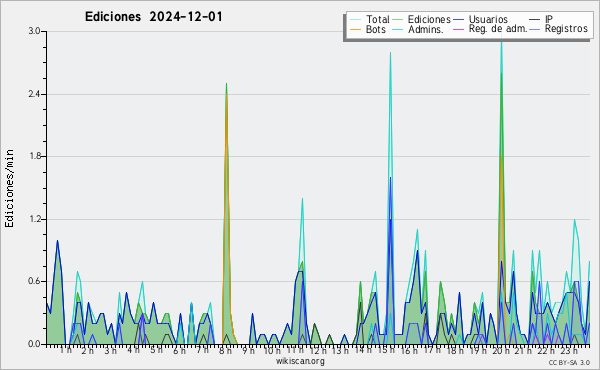The height and width of the screenshot is (370, 600).
Task: Click the y-axis value 2.4
Action: click(34, 94)
